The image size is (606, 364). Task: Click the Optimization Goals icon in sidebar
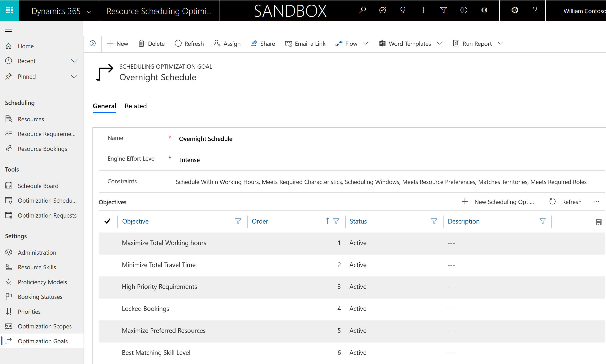[x=10, y=341]
